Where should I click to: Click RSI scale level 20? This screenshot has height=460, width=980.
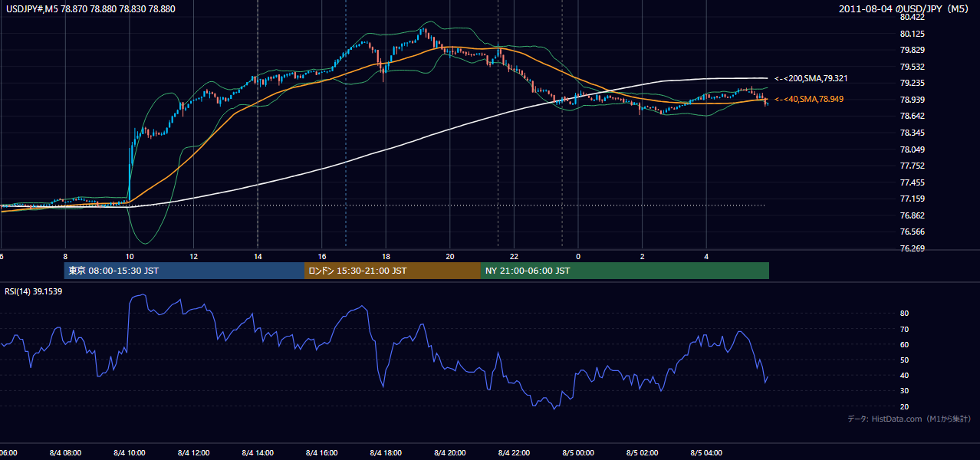905,406
